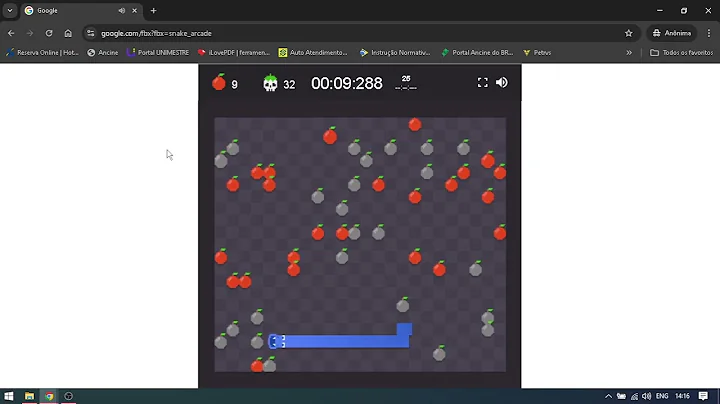Open a new browser tab
The width and height of the screenshot is (720, 404).
[x=153, y=11]
